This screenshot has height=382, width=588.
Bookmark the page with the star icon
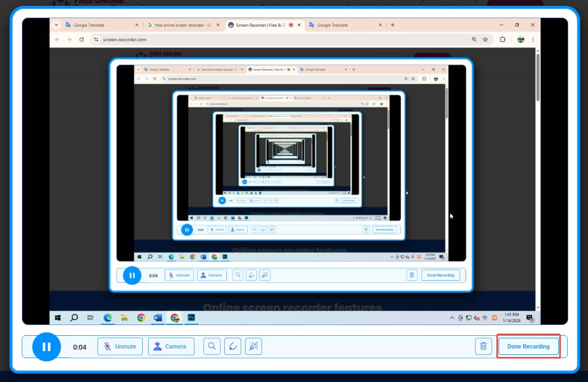[x=485, y=39]
